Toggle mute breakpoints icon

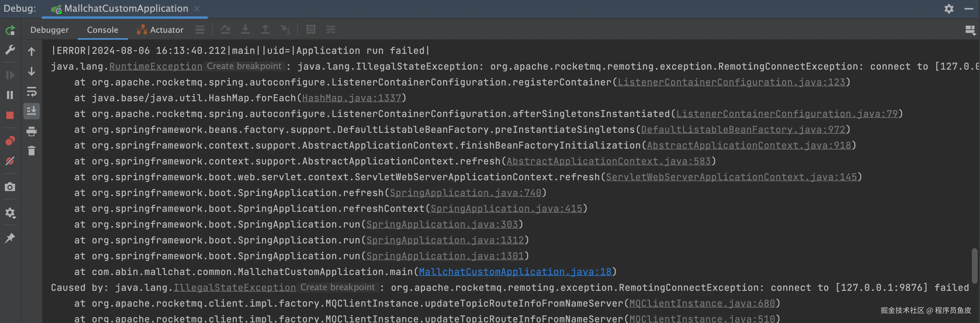click(x=10, y=161)
